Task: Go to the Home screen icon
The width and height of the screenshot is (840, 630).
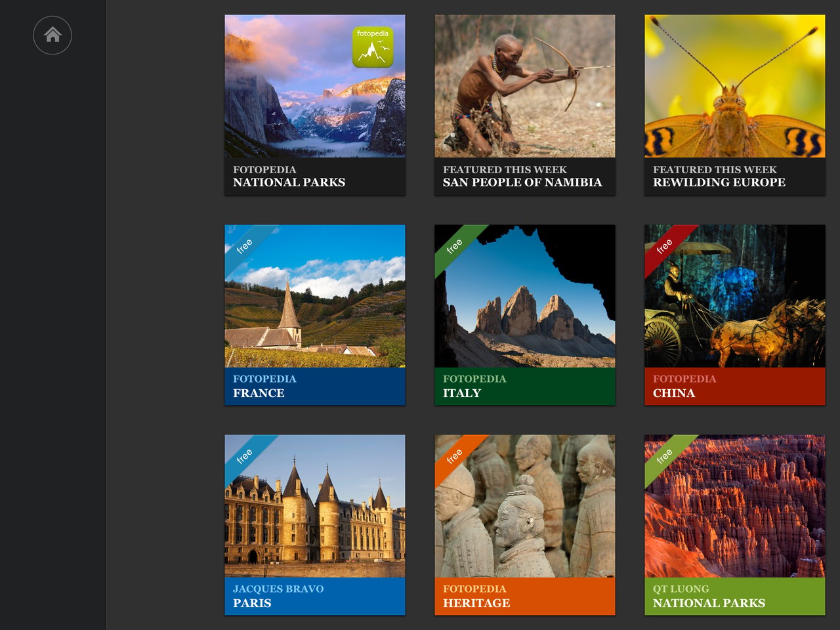Action: (52, 35)
